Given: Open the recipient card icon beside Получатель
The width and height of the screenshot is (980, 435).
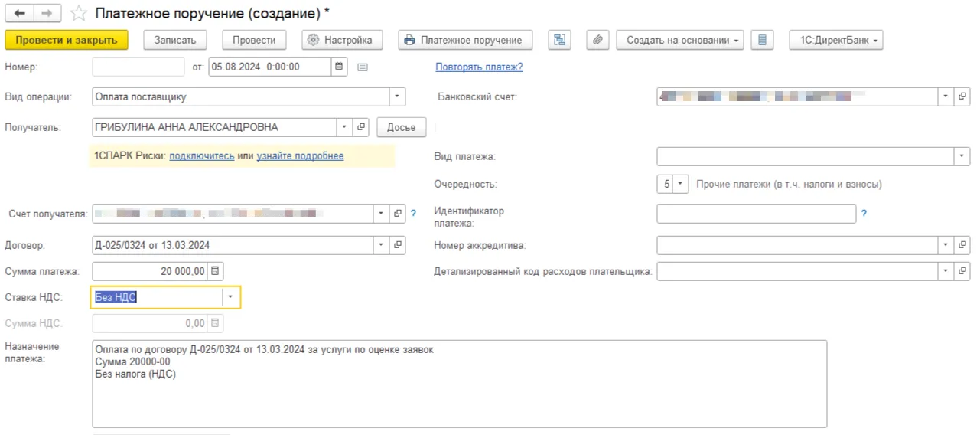Looking at the screenshot, I should point(362,127).
